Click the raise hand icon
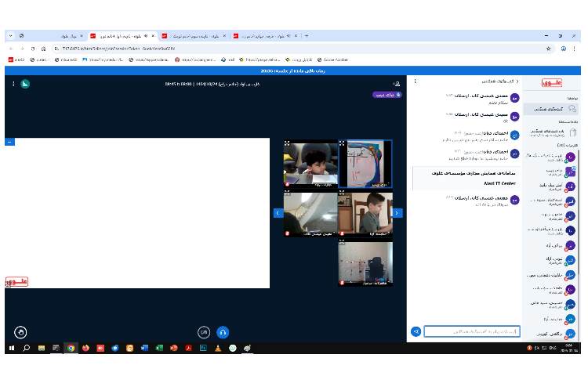 (x=20, y=331)
